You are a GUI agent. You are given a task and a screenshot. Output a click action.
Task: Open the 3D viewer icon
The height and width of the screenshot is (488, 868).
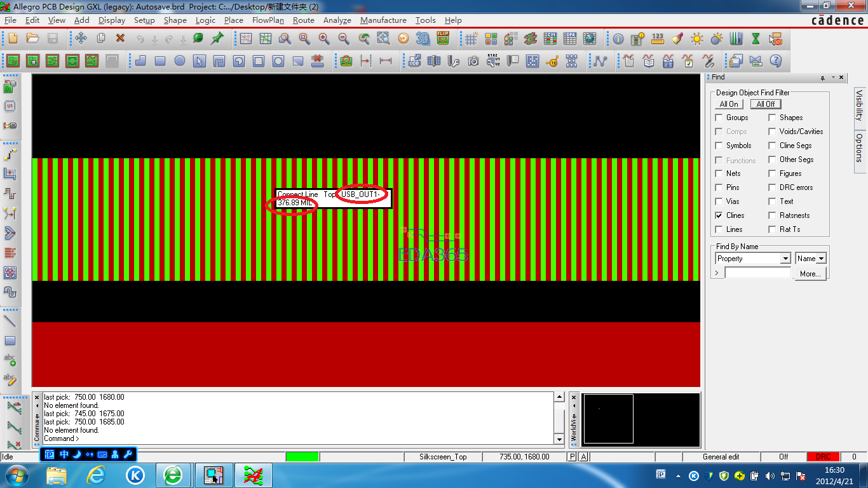pyautogui.click(x=423, y=39)
